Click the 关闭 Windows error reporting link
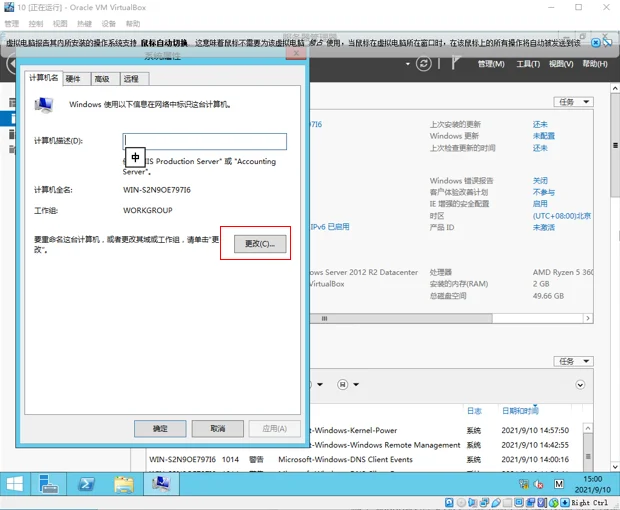Viewport: 620px width, 510px height. pos(540,181)
